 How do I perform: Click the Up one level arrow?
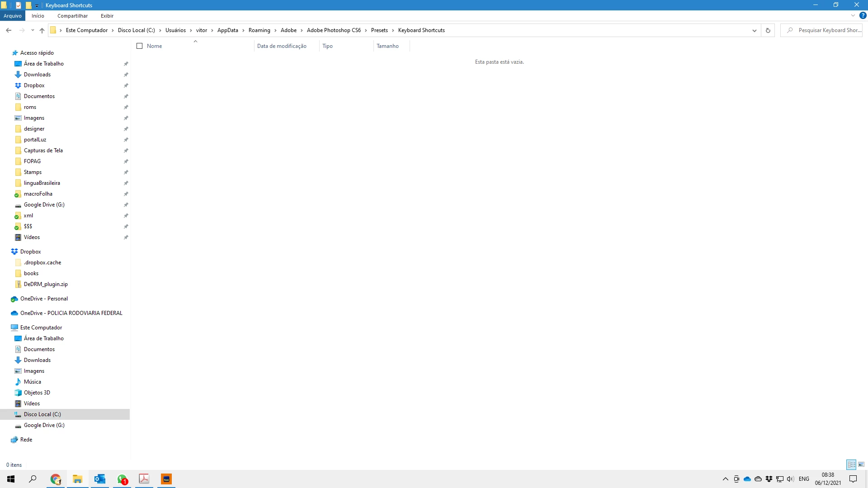[42, 30]
